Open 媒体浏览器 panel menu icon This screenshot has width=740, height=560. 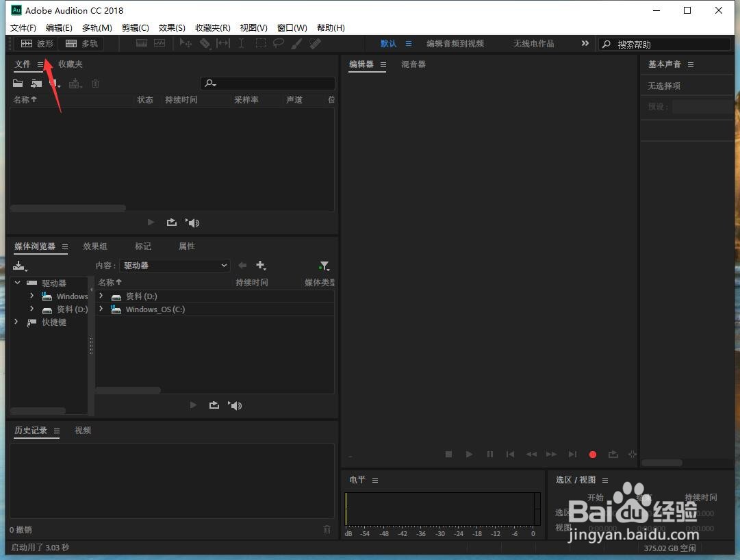pos(65,246)
